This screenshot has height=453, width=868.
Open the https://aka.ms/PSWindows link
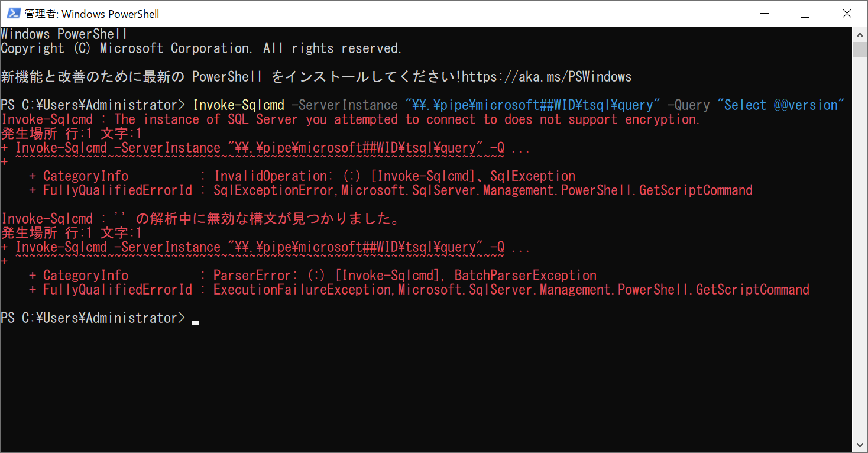click(x=548, y=76)
